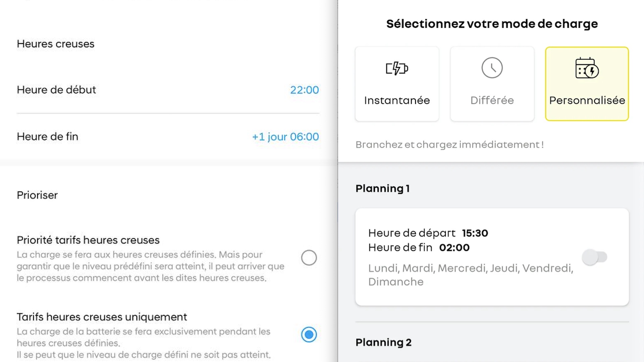Viewport: 644px width, 362px height.
Task: Open the Planning 1 schedule card
Action: click(492, 257)
